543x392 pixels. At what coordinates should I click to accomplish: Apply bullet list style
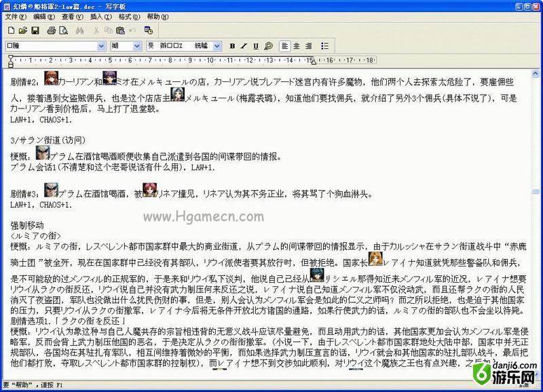(325, 46)
